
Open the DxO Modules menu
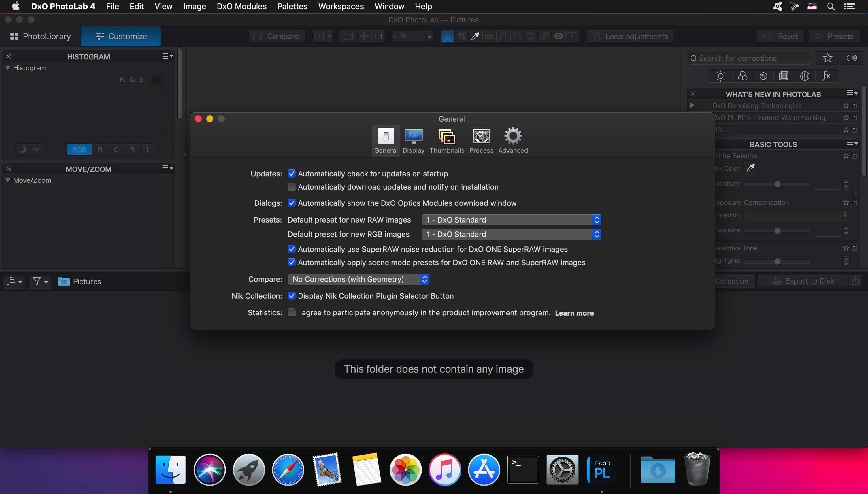pyautogui.click(x=241, y=6)
